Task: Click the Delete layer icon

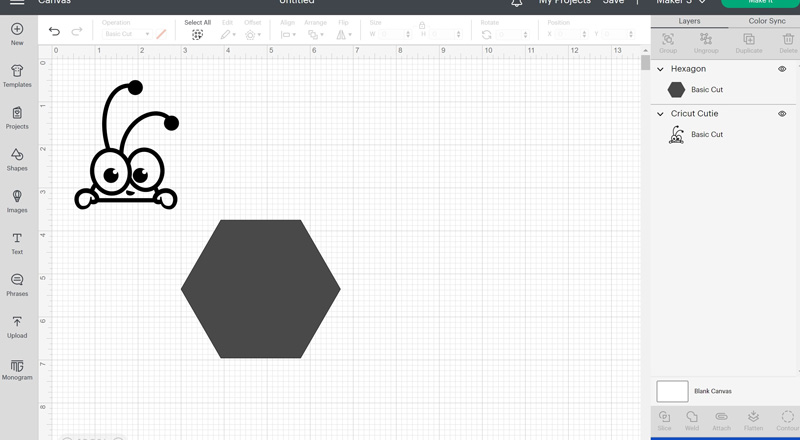Action: pos(788,39)
